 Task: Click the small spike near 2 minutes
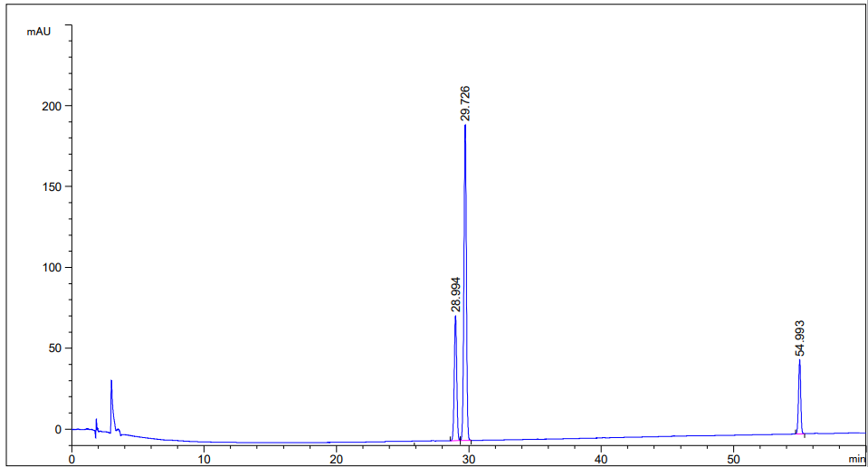pos(96,420)
